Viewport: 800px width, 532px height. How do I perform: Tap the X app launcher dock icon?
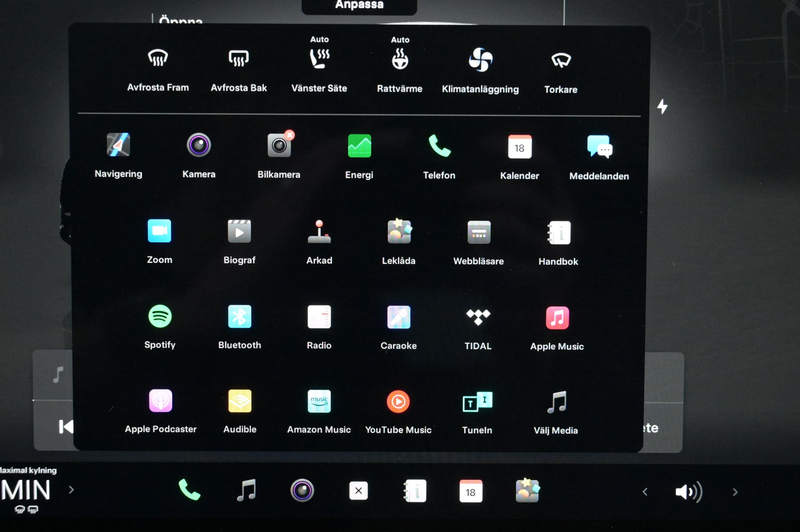(x=358, y=491)
